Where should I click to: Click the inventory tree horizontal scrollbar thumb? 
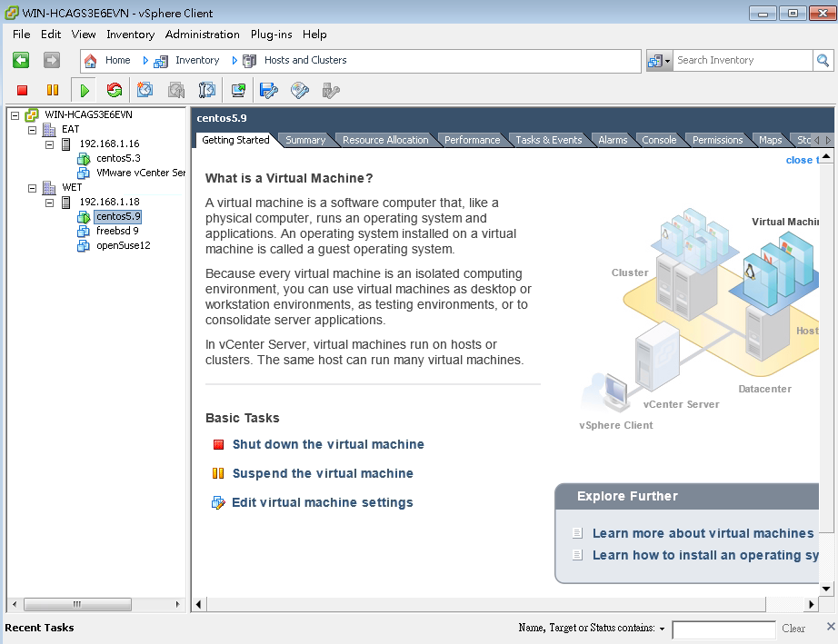[77, 604]
